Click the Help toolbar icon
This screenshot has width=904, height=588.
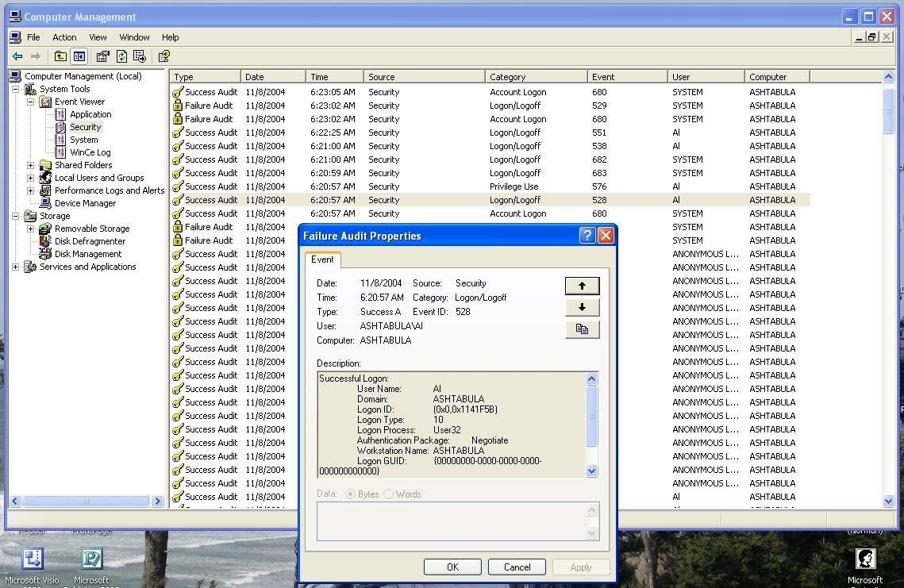coord(163,56)
